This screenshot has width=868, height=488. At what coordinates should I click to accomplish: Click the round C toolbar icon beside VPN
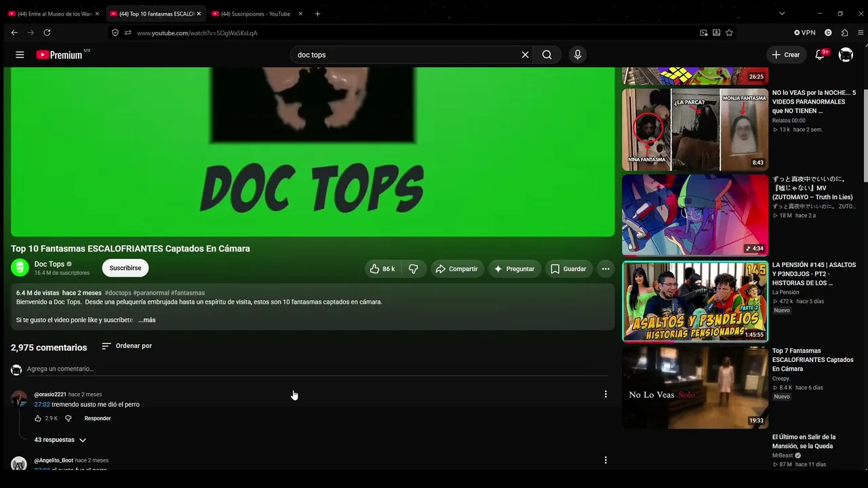(828, 33)
